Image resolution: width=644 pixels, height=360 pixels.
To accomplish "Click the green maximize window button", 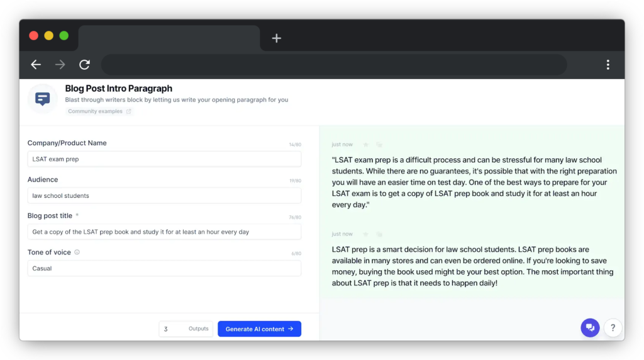I will 64,36.
